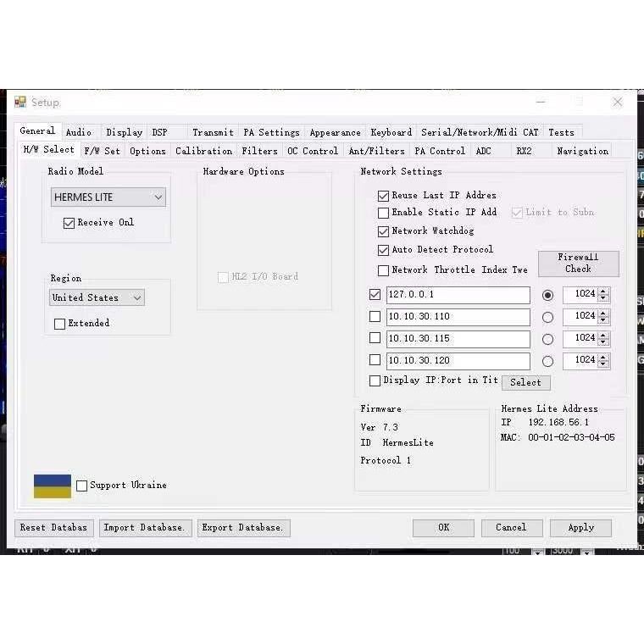Toggle the Support Ukraine checkbox
The image size is (644, 644).
point(81,486)
